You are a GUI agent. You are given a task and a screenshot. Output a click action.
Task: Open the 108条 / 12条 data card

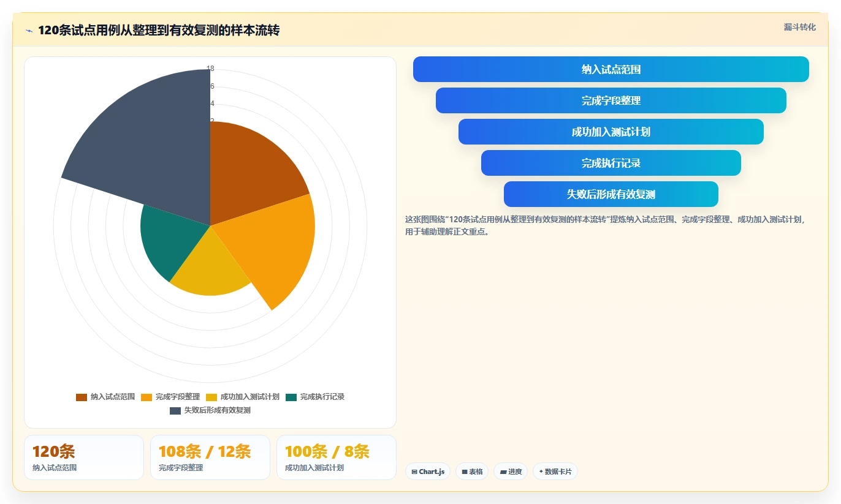pyautogui.click(x=210, y=457)
